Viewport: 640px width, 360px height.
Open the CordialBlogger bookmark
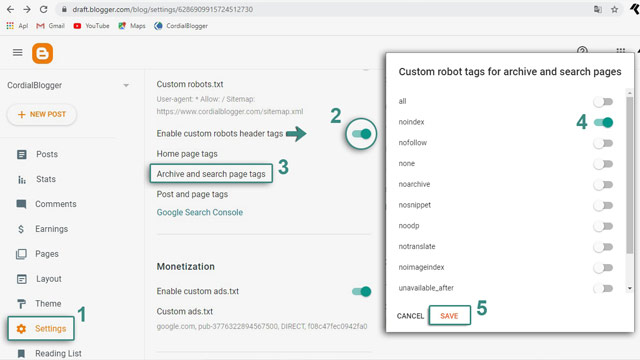[x=181, y=26]
